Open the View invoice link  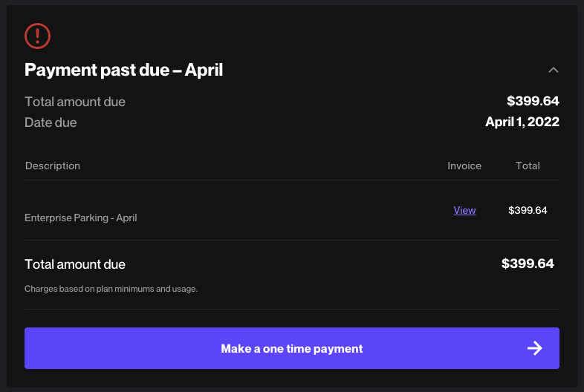(x=464, y=210)
